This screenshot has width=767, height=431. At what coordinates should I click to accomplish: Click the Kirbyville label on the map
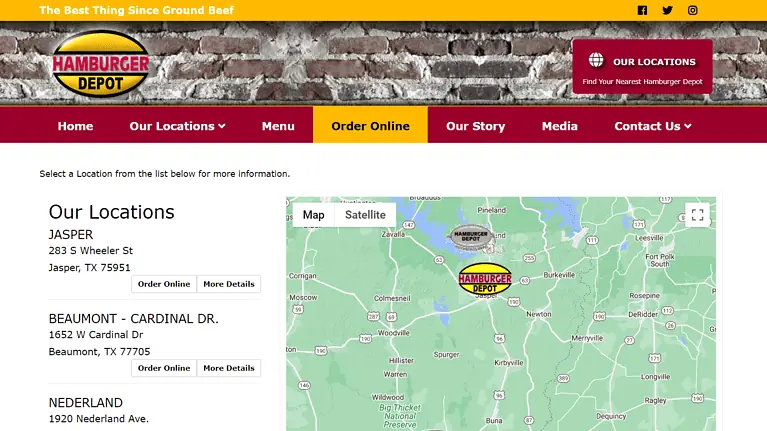509,363
